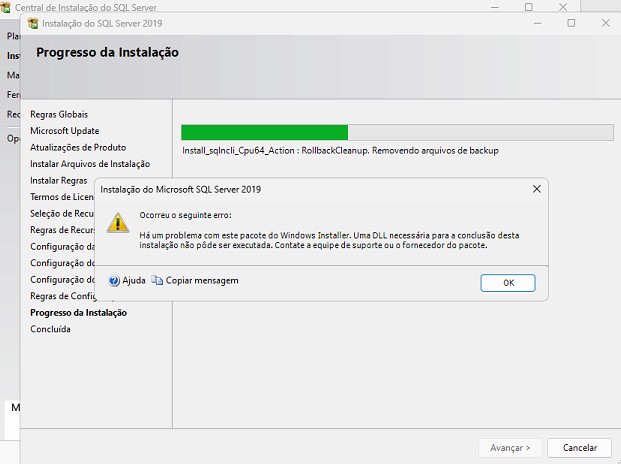
Task: Click the Instalação do SQL Server 2019 title icon
Action: click(x=33, y=23)
